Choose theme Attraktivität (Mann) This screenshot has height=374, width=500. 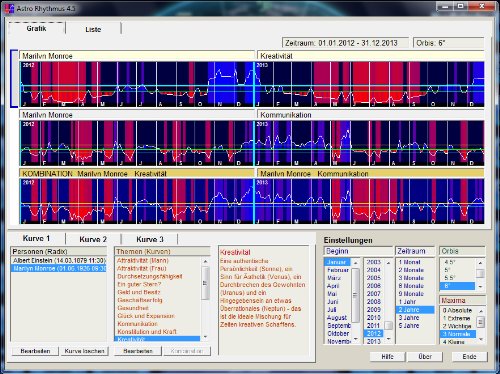(143, 260)
